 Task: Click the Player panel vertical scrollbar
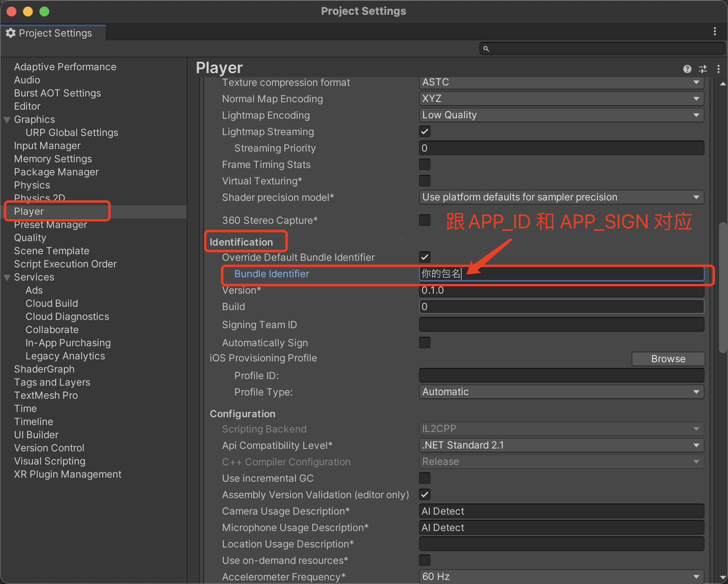pyautogui.click(x=723, y=287)
